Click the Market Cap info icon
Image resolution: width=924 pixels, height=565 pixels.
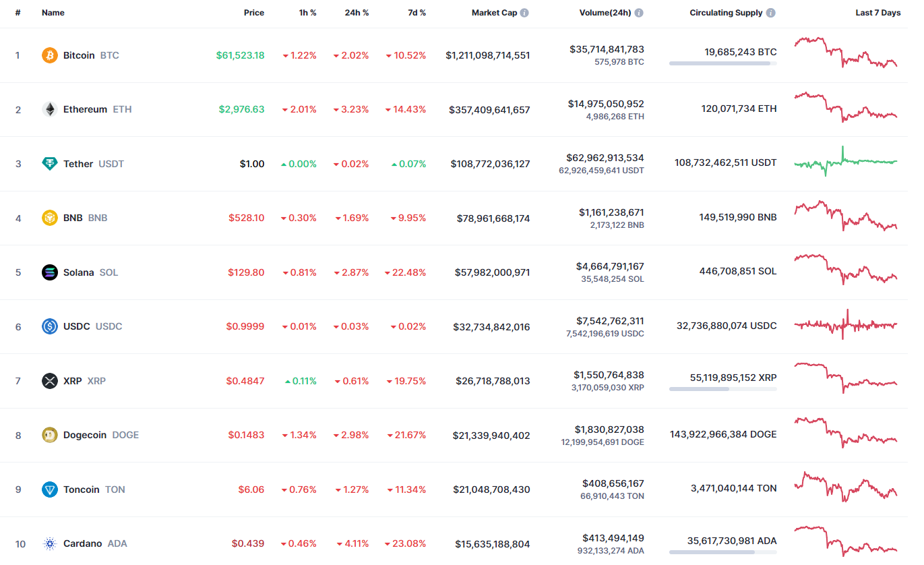(x=524, y=13)
